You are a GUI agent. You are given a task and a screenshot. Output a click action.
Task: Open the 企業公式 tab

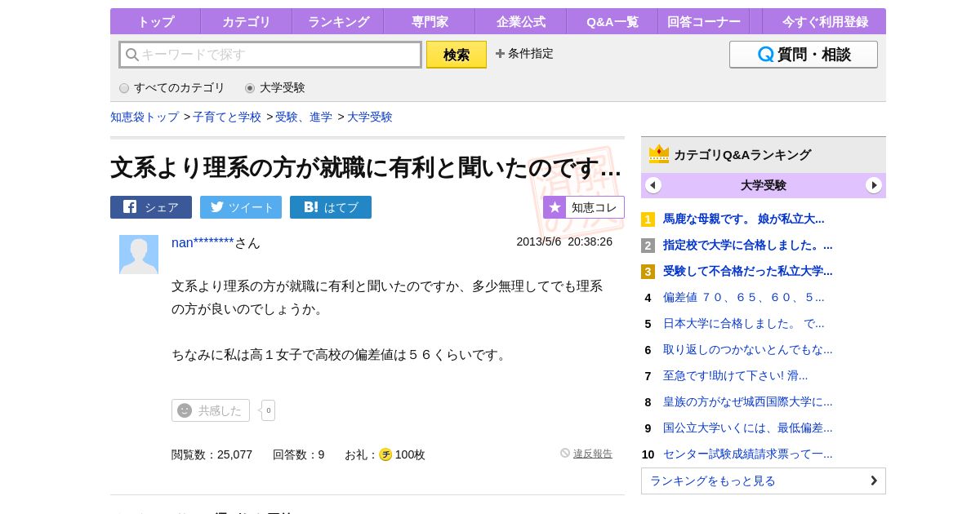(521, 21)
